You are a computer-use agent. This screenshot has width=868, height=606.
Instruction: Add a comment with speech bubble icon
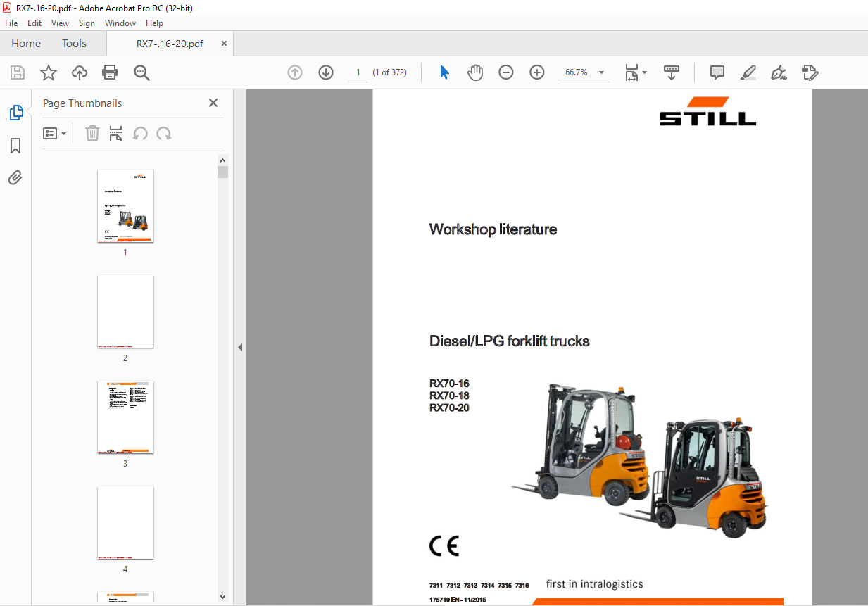[x=717, y=72]
